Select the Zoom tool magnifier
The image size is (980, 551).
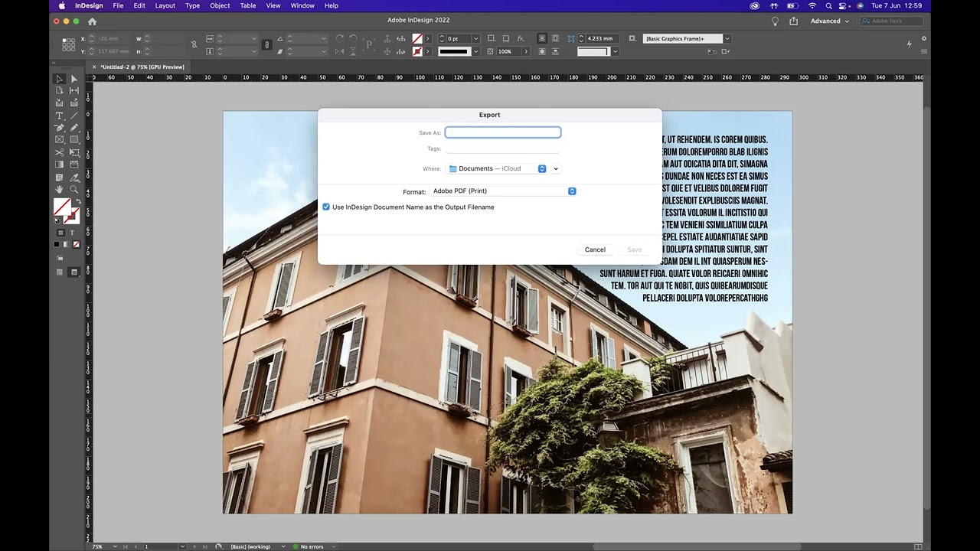[x=74, y=190]
